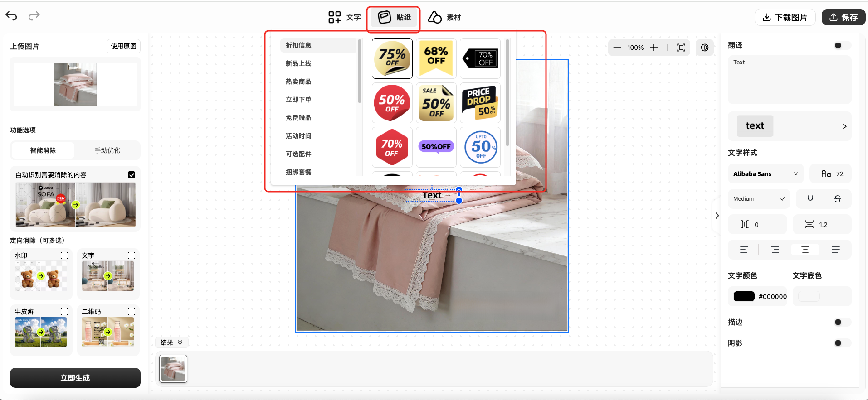Open the Alibaba Sans font dropdown
This screenshot has width=868, height=400.
click(766, 174)
